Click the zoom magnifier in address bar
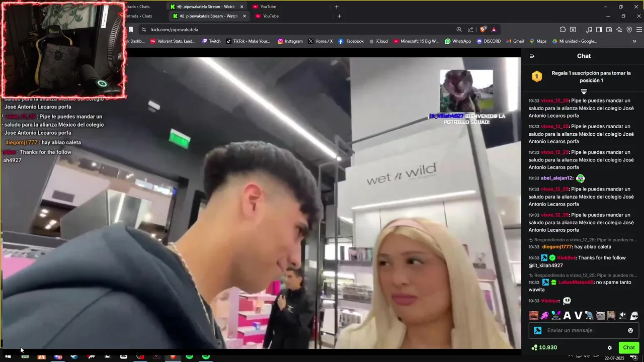This screenshot has width=644, height=362. tap(459, 30)
